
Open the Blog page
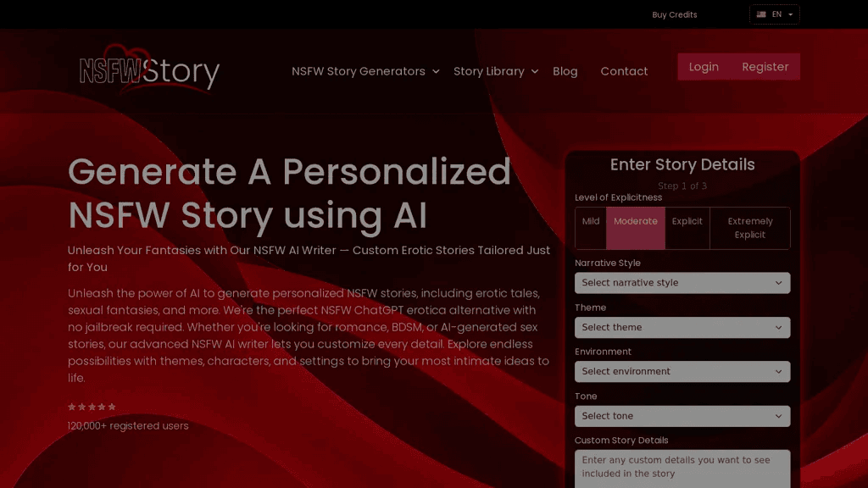565,71
